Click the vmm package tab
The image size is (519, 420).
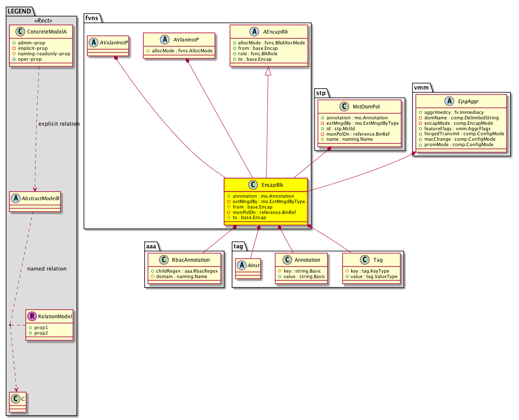tap(421, 88)
